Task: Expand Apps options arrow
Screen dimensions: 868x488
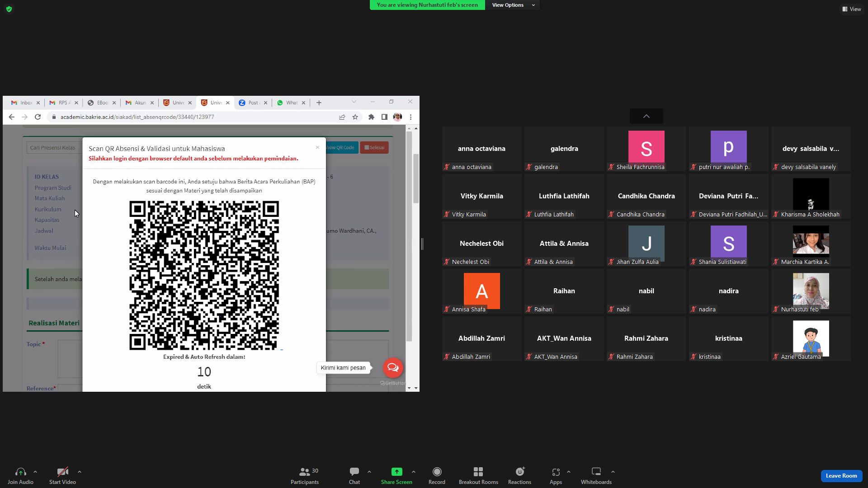Action: click(569, 472)
